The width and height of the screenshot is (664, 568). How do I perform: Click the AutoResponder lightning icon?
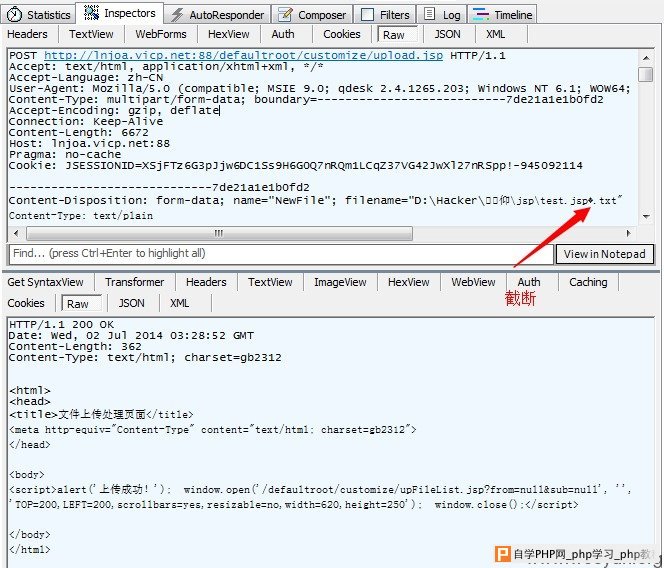[x=177, y=15]
